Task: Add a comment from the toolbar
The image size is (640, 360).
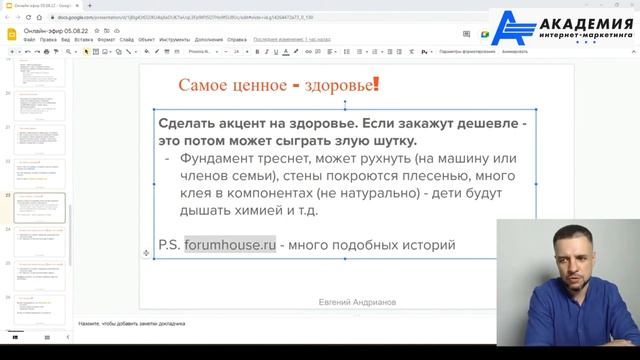Action: tap(318, 52)
